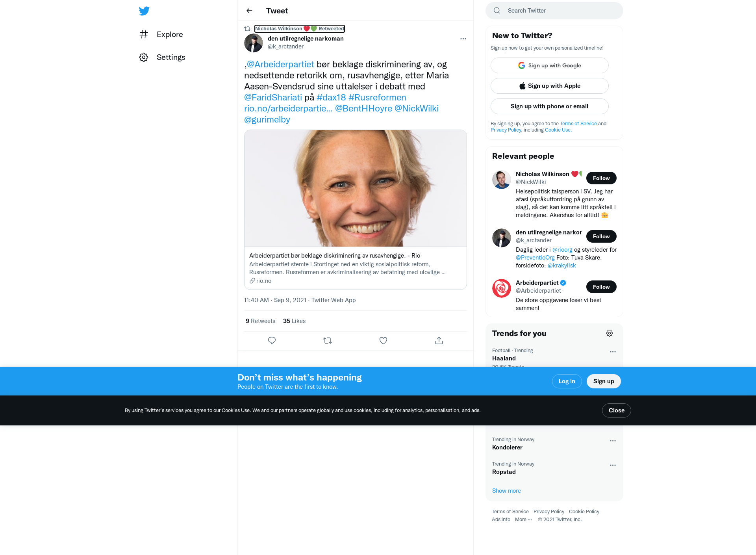Open the rio.no article preview image
The width and height of the screenshot is (756, 555).
point(356,188)
